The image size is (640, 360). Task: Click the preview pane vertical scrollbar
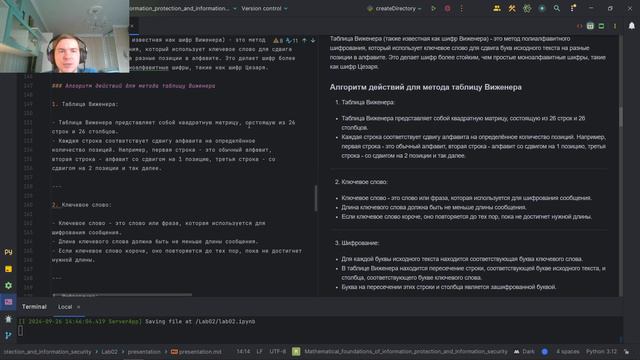point(621,116)
